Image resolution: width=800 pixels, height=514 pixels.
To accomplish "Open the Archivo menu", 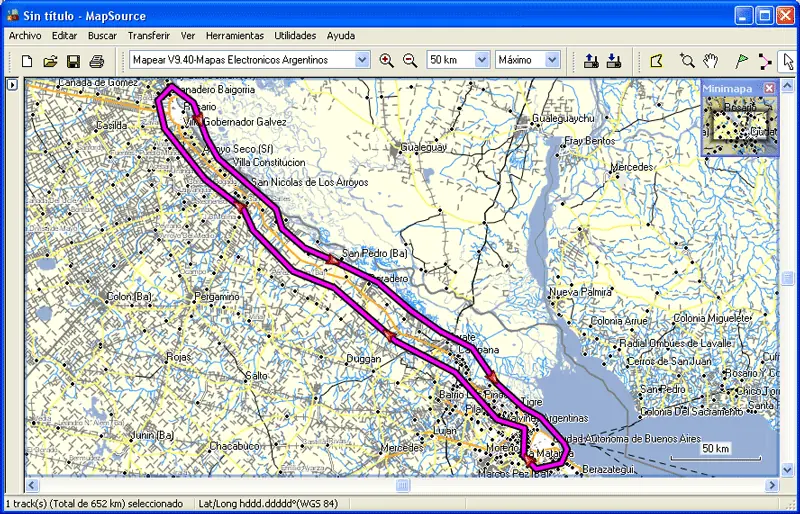I will (x=25, y=36).
